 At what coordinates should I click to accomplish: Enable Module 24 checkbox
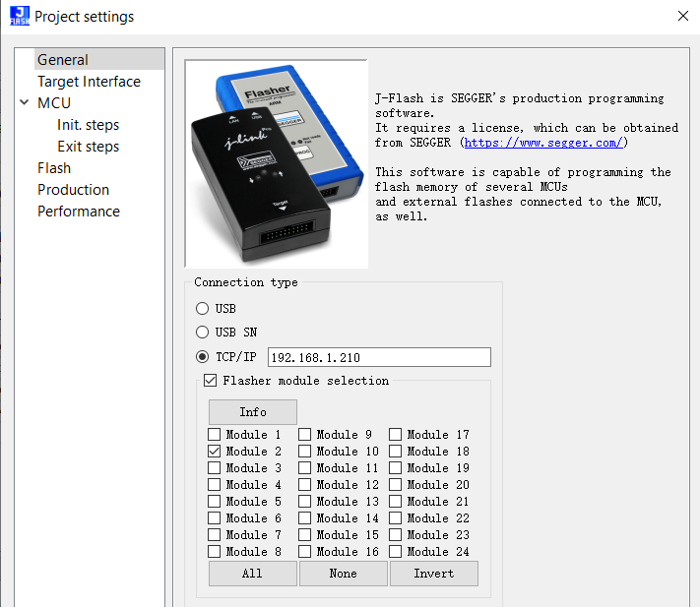396,551
